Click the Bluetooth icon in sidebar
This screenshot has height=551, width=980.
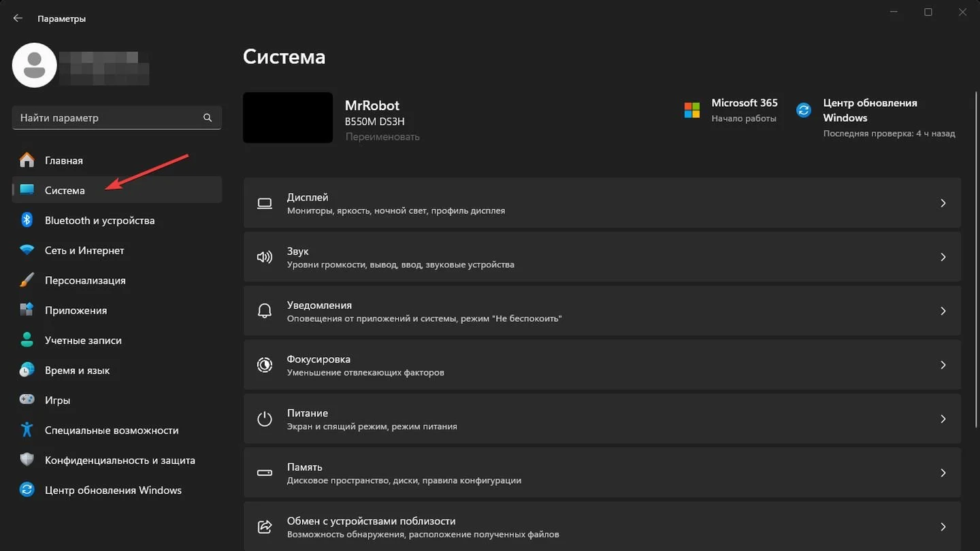[x=27, y=220]
